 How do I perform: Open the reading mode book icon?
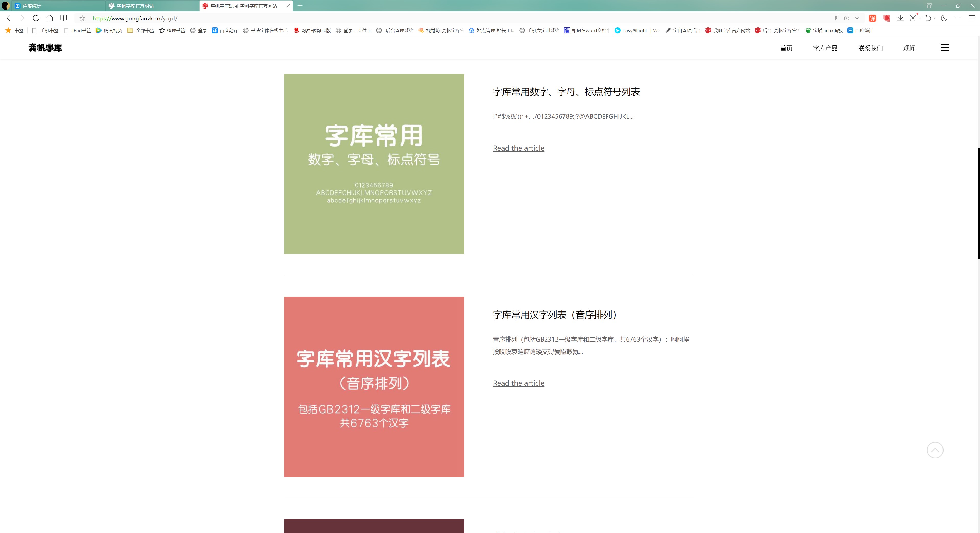click(x=64, y=18)
